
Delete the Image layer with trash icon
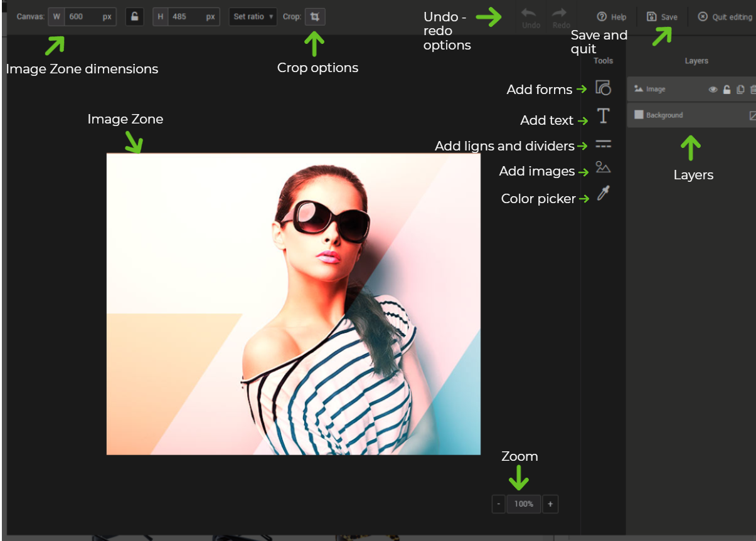point(753,90)
